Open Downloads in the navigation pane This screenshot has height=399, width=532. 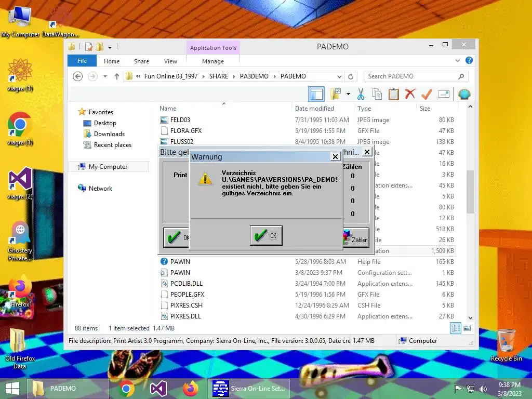[109, 134]
